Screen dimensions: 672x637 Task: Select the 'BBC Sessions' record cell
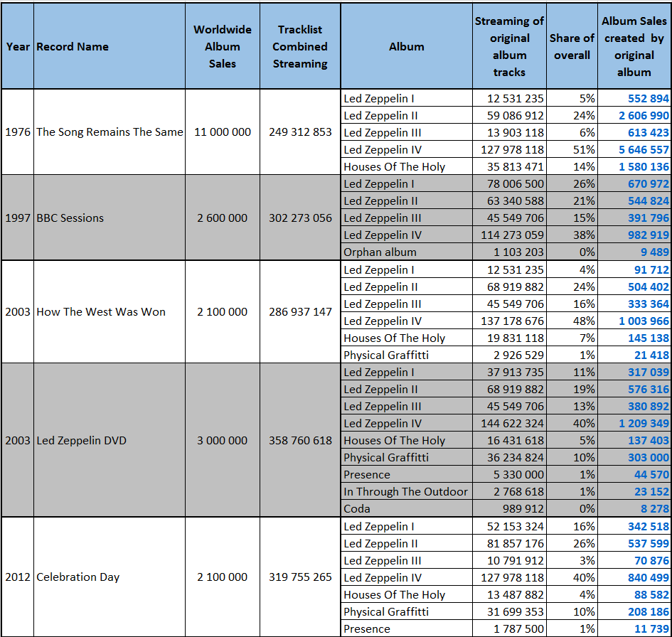(x=110, y=218)
